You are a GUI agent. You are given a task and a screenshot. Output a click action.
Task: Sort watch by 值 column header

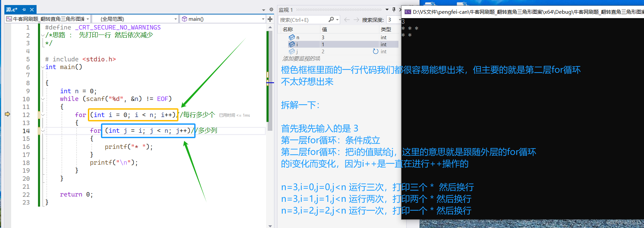pyautogui.click(x=349, y=30)
